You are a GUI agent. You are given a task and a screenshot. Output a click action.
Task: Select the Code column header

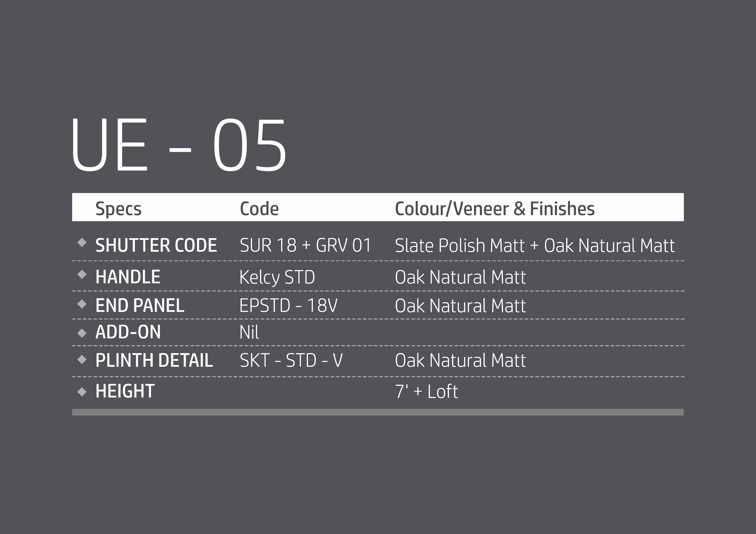[259, 209]
